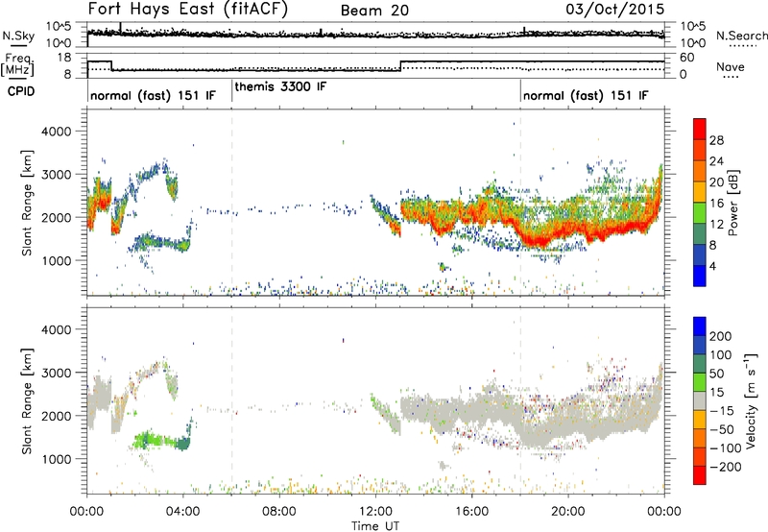
Task: Click the date '03/Oct/2015'
Action: [615, 10]
